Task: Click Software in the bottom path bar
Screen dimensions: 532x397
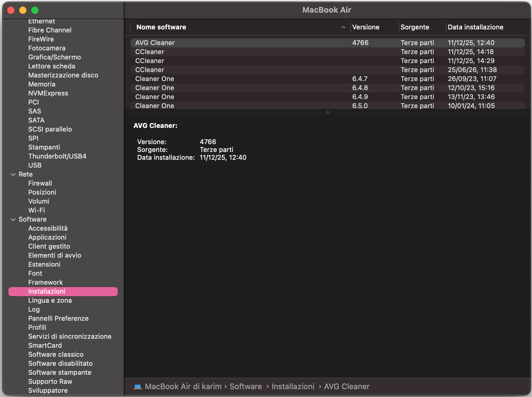Action: point(246,386)
